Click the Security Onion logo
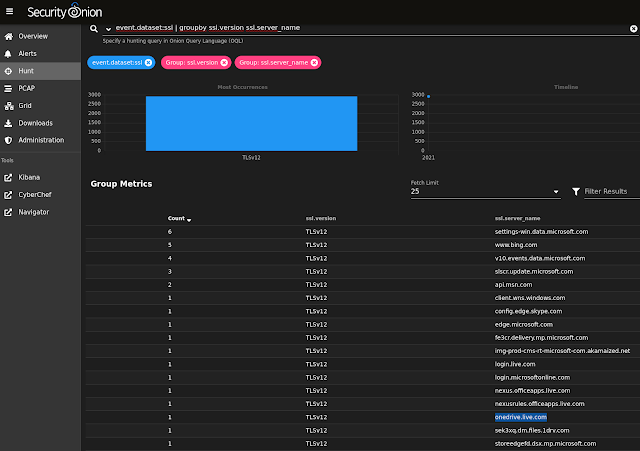640x451 pixels. [64, 11]
